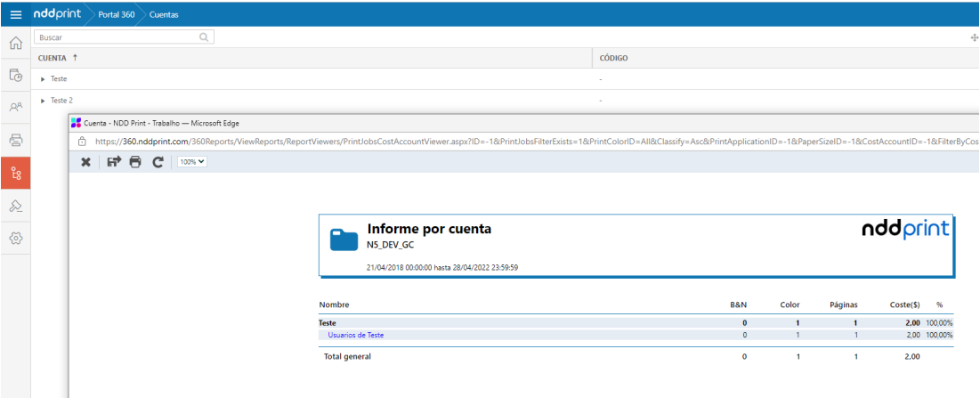Image resolution: width=980 pixels, height=398 pixels.
Task: Click the site info lock icon
Action: click(82, 141)
